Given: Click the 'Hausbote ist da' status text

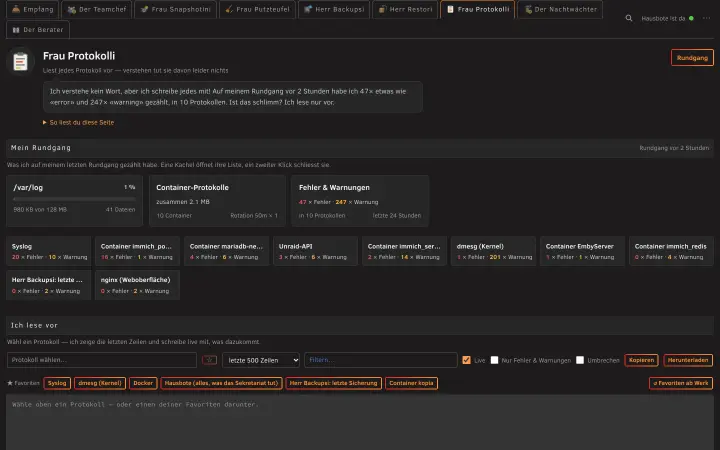Looking at the screenshot, I should coord(663,18).
